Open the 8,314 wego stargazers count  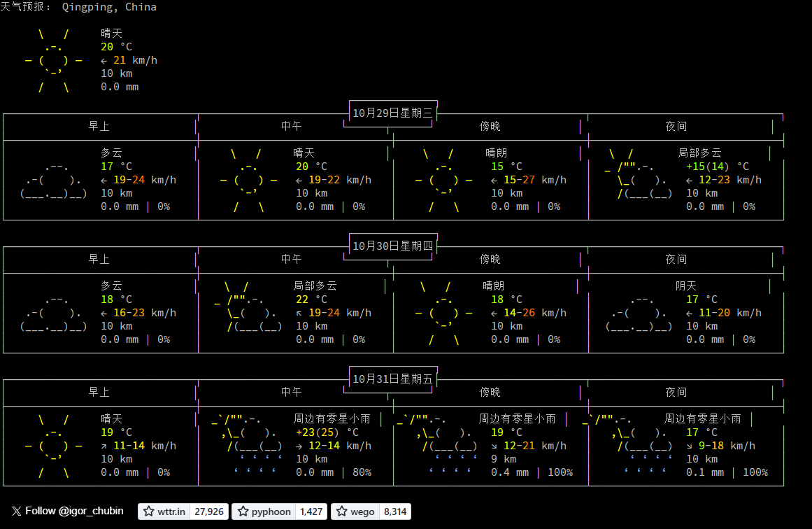[x=395, y=512]
